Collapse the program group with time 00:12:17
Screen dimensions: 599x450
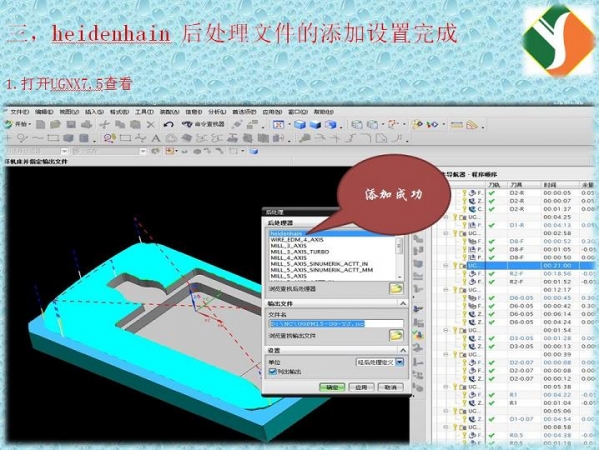(x=445, y=290)
